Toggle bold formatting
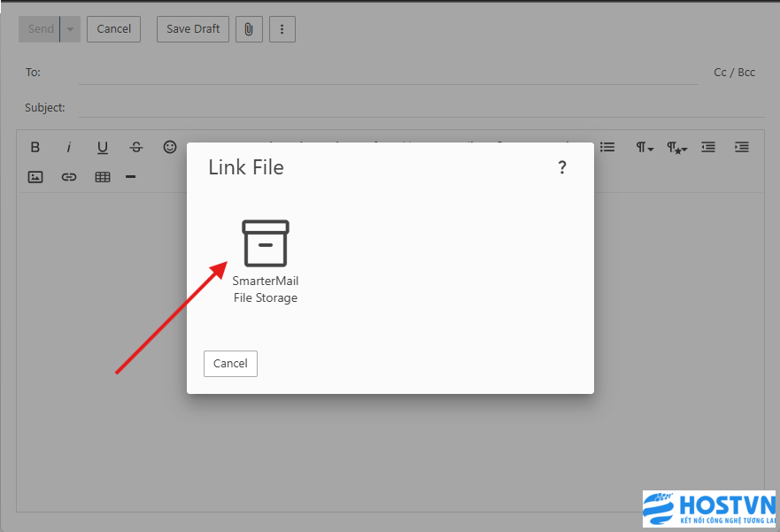The width and height of the screenshot is (780, 532). 35,148
